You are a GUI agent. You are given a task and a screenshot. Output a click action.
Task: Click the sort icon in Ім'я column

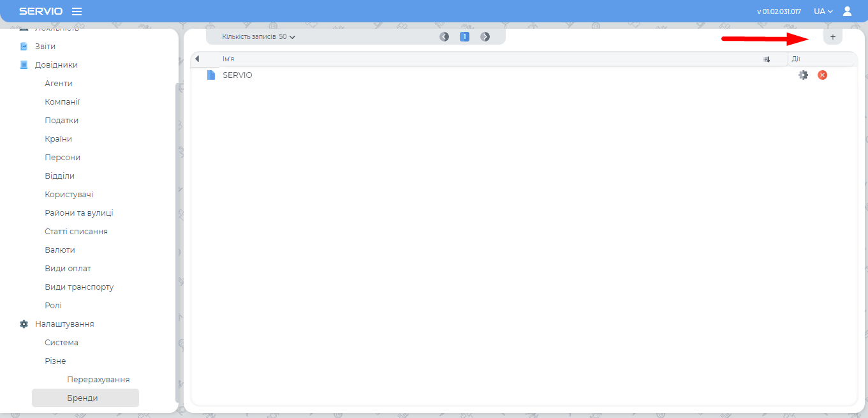point(767,59)
